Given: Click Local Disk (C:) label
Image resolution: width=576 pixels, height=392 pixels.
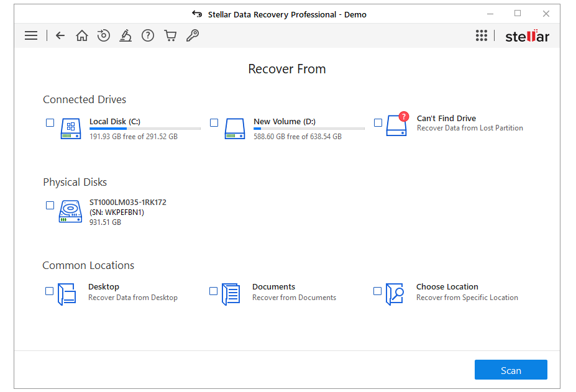Looking at the screenshot, I should point(114,122).
